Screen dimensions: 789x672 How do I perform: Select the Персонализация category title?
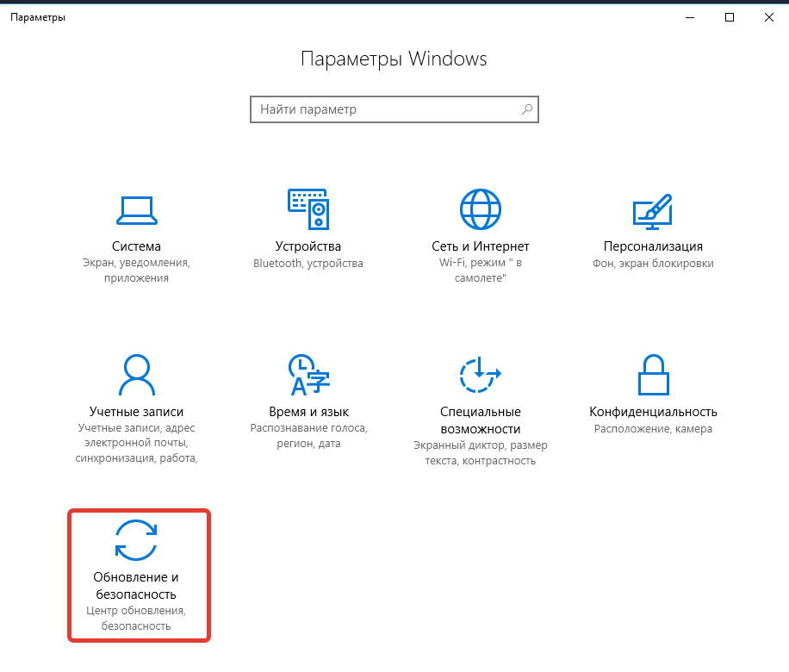tap(653, 246)
